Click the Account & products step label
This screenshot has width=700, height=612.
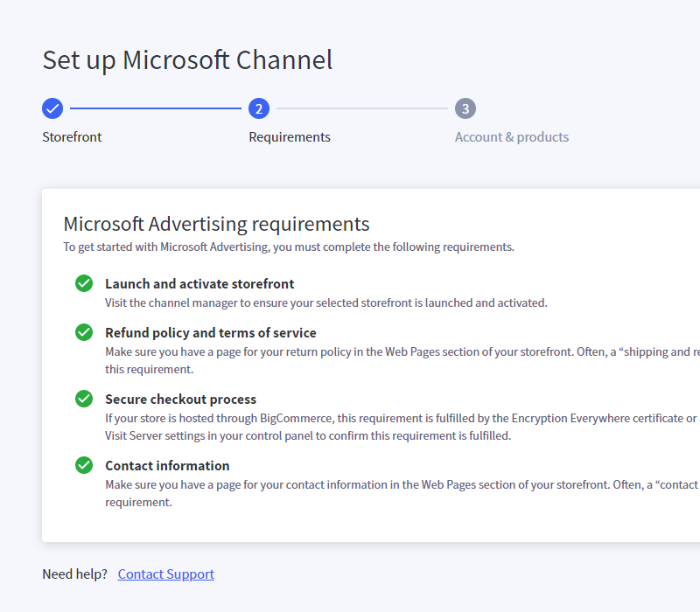(512, 137)
